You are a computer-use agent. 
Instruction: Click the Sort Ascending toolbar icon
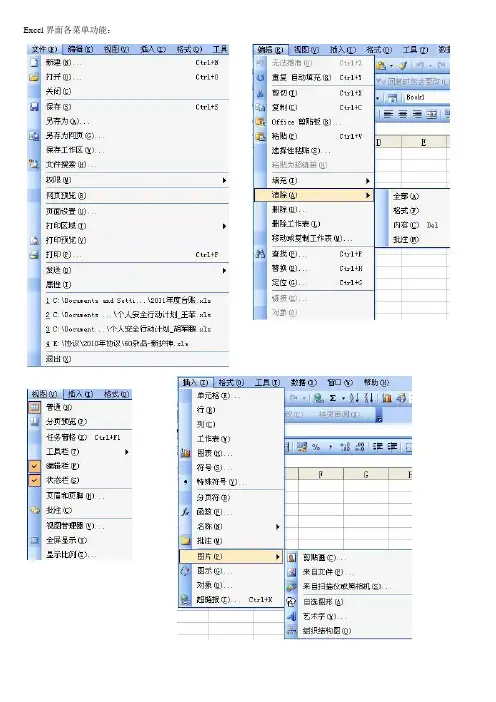point(354,398)
